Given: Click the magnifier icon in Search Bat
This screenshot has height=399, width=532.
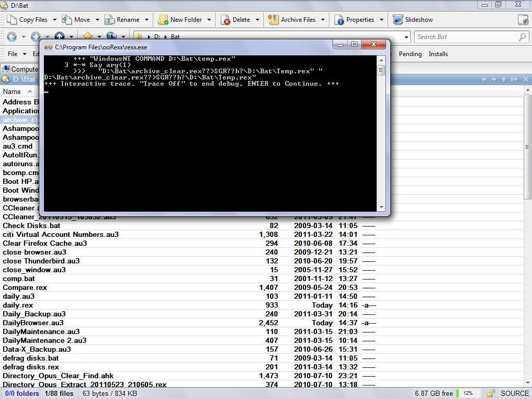Looking at the screenshot, I should (x=523, y=37).
